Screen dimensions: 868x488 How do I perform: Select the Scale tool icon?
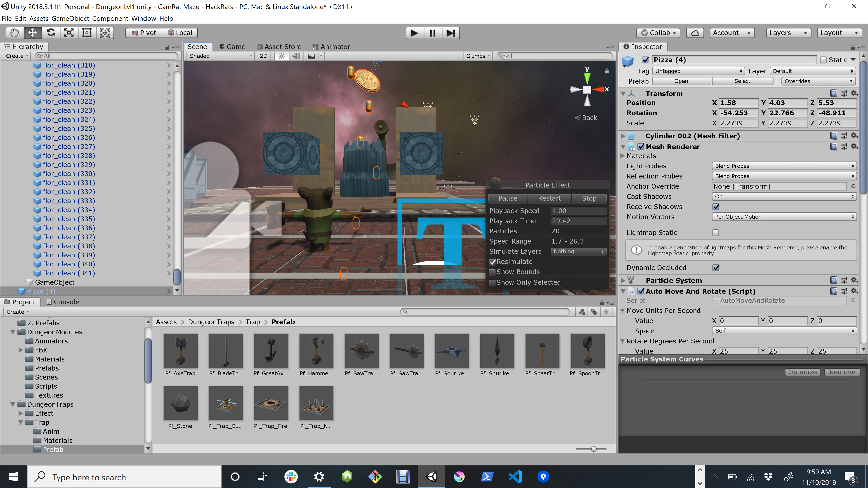tap(69, 33)
